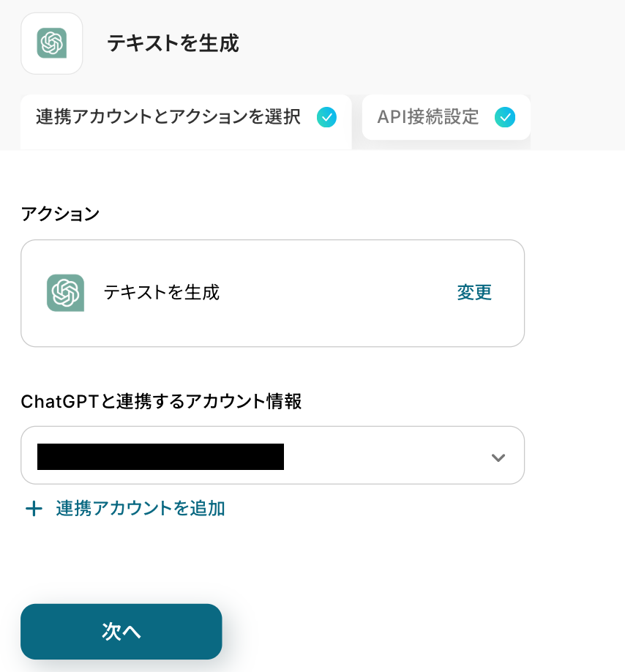Click the checkmark on the API接続設定 tab
Screen dimensions: 625x672
coord(505,117)
